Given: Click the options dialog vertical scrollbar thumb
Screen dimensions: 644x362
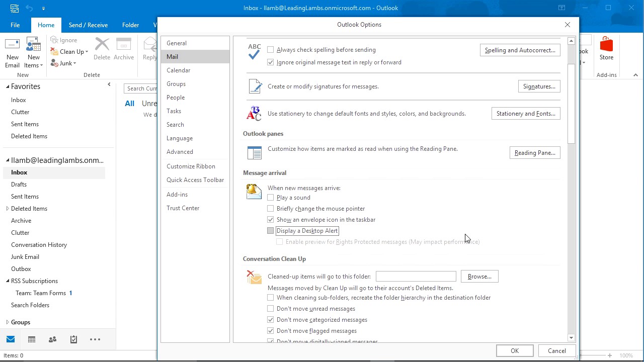Looking at the screenshot, I should tap(571, 104).
